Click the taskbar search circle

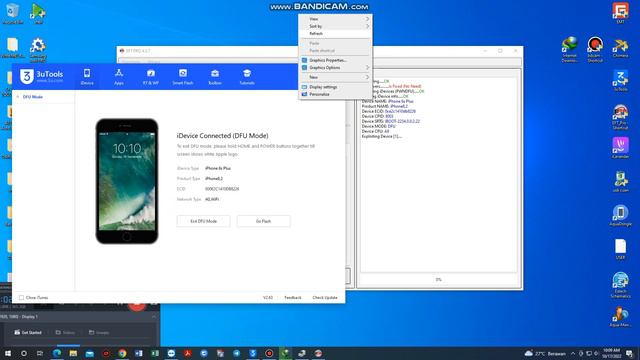click(x=24, y=353)
